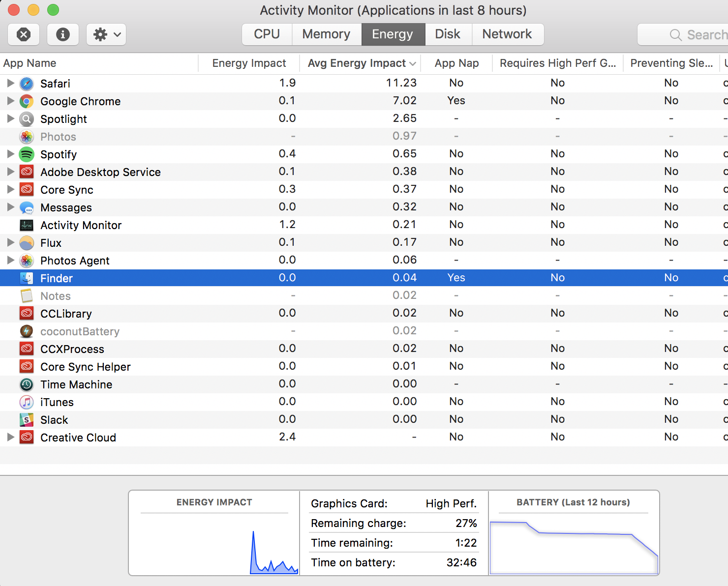Click Safari's 11.23 average energy value
This screenshot has width=728, height=586.
coord(401,83)
